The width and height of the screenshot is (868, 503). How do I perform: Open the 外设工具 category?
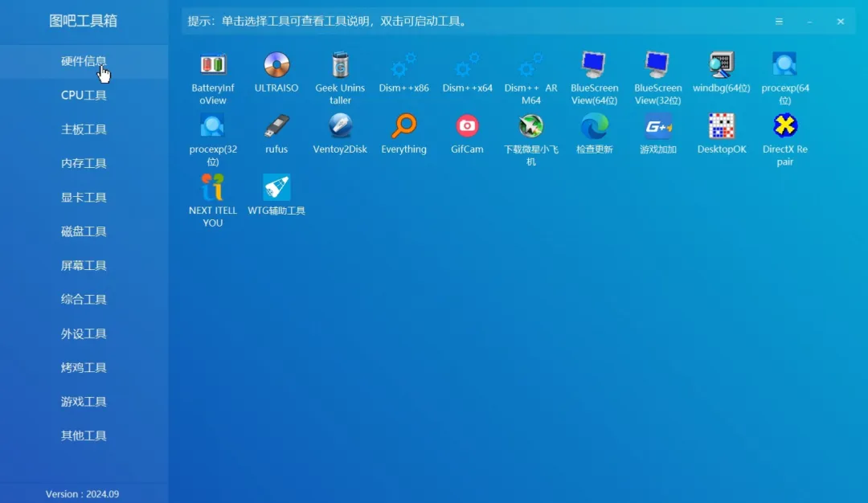(x=84, y=333)
